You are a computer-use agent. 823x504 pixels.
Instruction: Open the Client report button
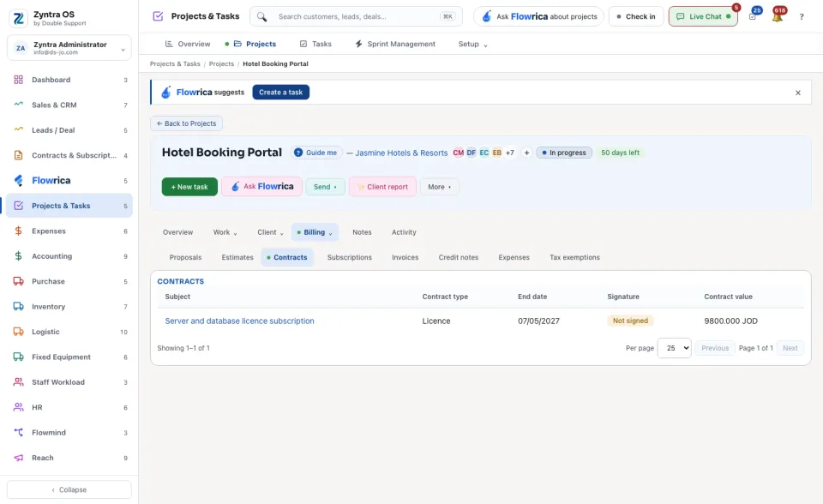coord(382,187)
